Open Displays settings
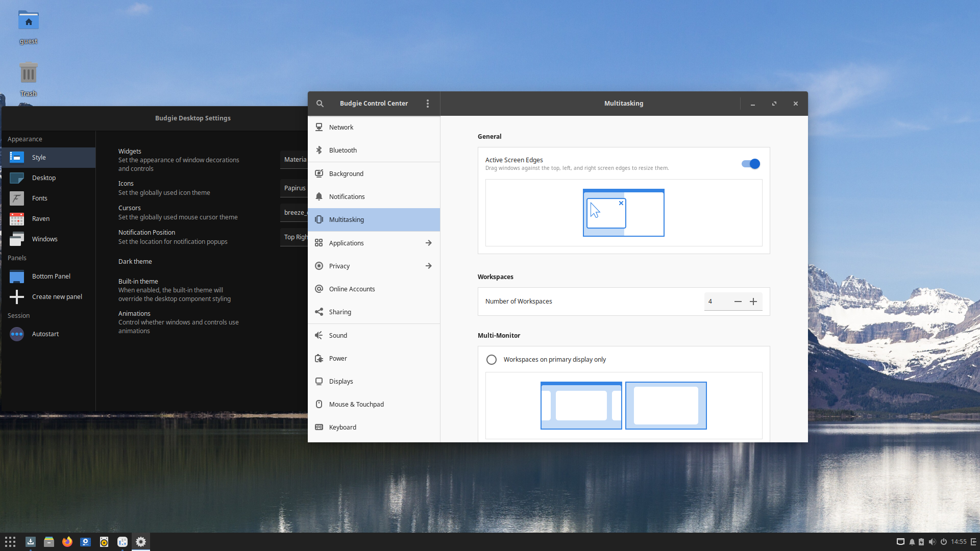Image resolution: width=980 pixels, height=551 pixels. 374,382
